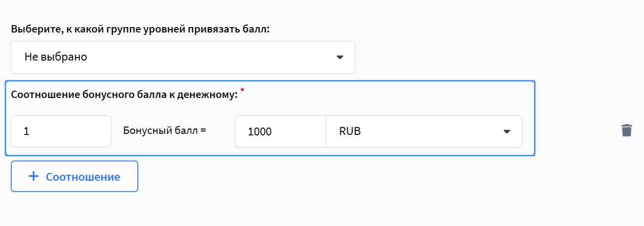Click empty space of the level group combo box
644x226 pixels.
tap(212, 57)
